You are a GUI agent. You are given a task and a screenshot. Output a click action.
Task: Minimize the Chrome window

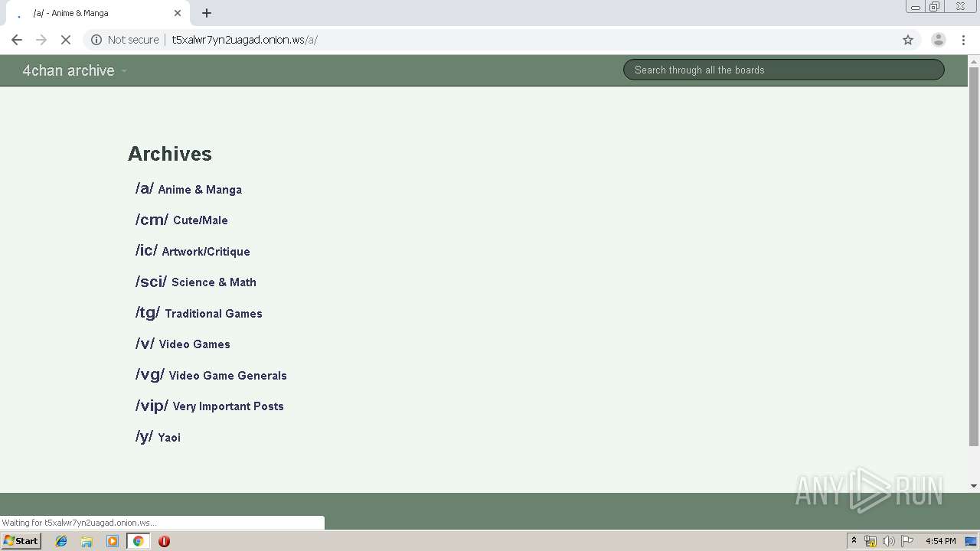pos(916,7)
